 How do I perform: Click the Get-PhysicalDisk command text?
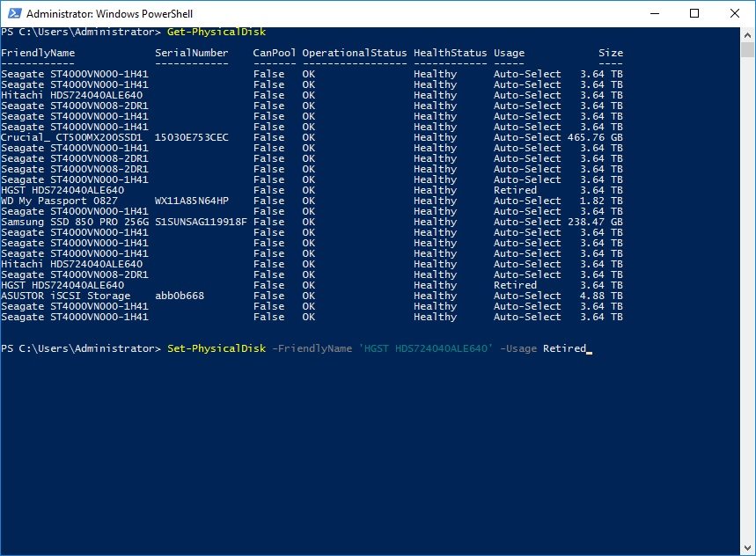pyautogui.click(x=217, y=32)
